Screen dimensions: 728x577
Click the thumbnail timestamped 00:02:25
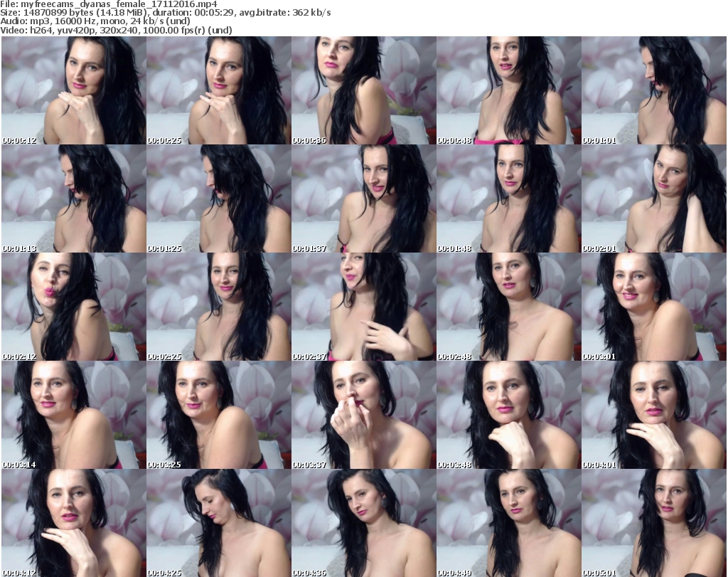pos(218,307)
